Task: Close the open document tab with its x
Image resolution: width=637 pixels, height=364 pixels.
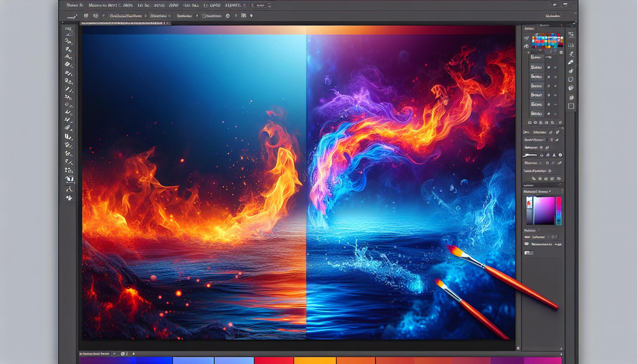Action: point(168,23)
